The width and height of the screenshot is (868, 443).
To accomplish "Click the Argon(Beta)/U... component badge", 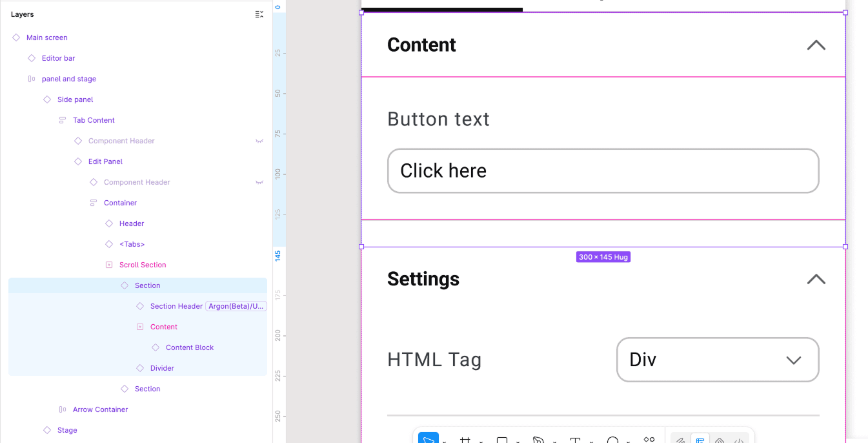I will click(236, 306).
